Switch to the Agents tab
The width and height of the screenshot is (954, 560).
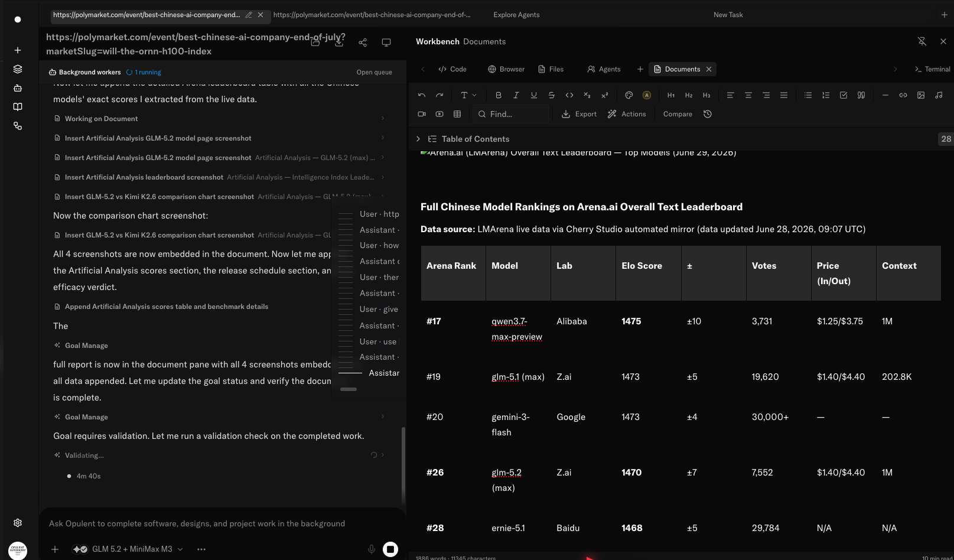click(604, 69)
